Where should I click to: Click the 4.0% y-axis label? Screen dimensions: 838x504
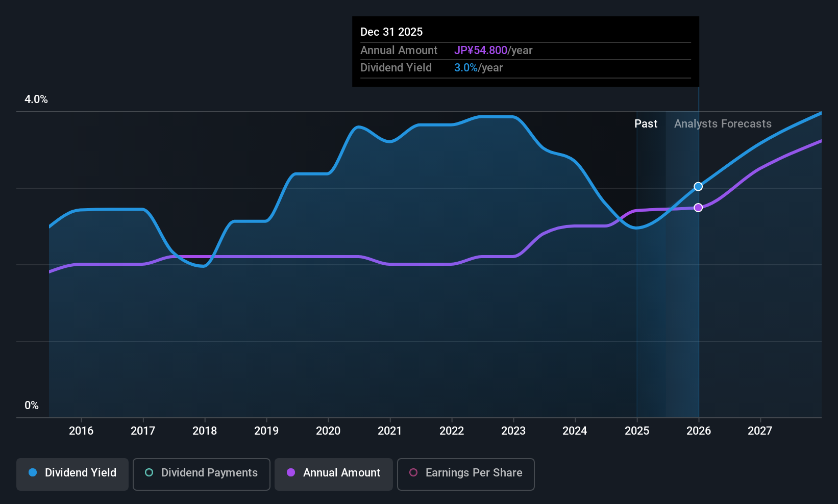36,99
